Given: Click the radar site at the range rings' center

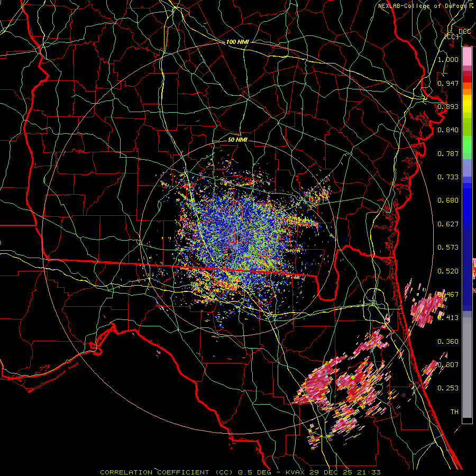Looking at the screenshot, I should [x=238, y=237].
